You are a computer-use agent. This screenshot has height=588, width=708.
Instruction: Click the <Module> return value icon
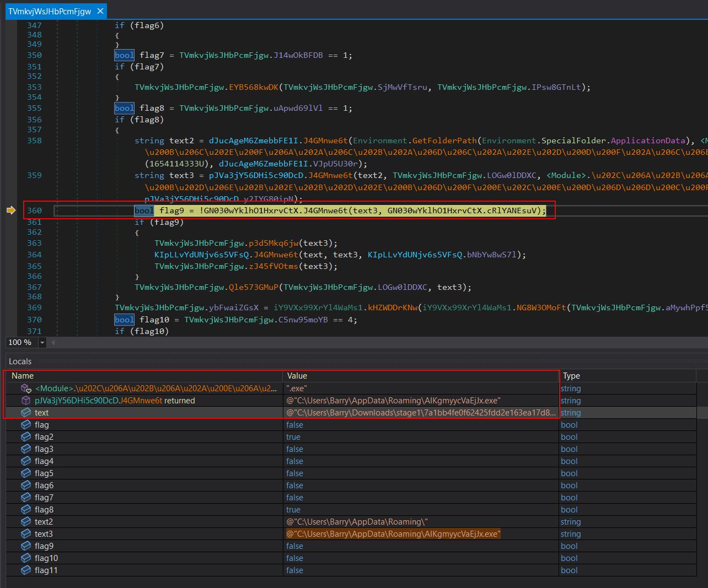point(26,389)
